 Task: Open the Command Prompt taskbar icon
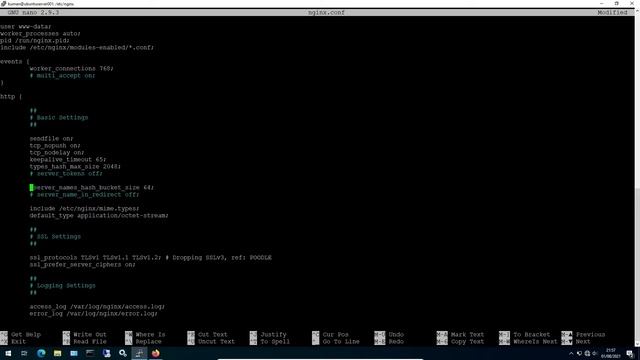[90, 353]
